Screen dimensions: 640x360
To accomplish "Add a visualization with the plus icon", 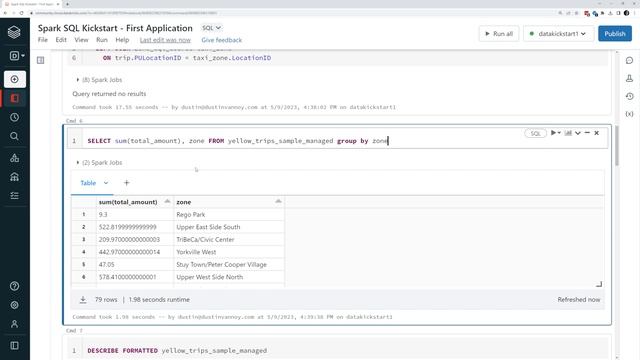I will click(x=127, y=183).
